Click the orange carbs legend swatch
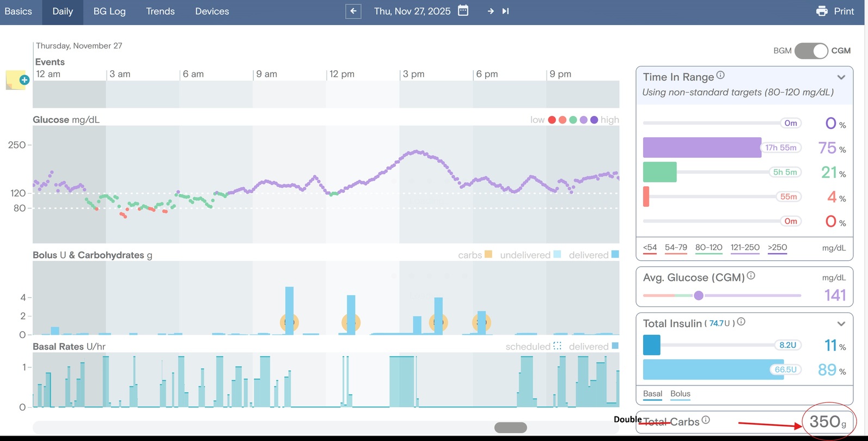This screenshot has height=441, width=868. pos(488,254)
